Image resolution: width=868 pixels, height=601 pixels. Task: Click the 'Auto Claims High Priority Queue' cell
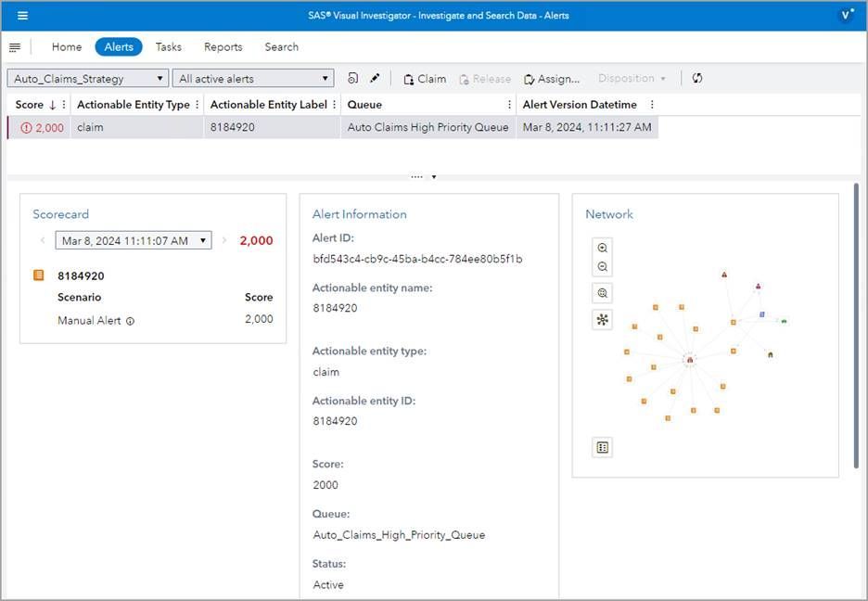(428, 127)
